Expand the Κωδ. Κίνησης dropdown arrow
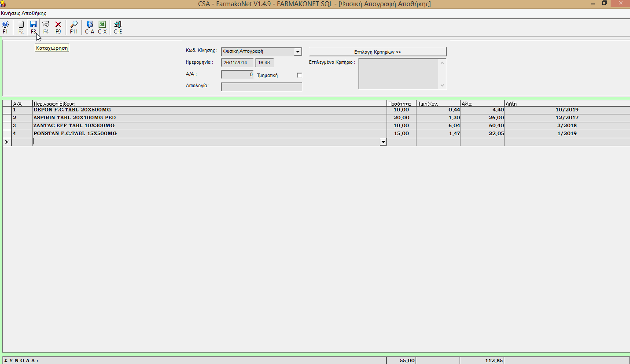Image resolution: width=630 pixels, height=364 pixels. 298,52
